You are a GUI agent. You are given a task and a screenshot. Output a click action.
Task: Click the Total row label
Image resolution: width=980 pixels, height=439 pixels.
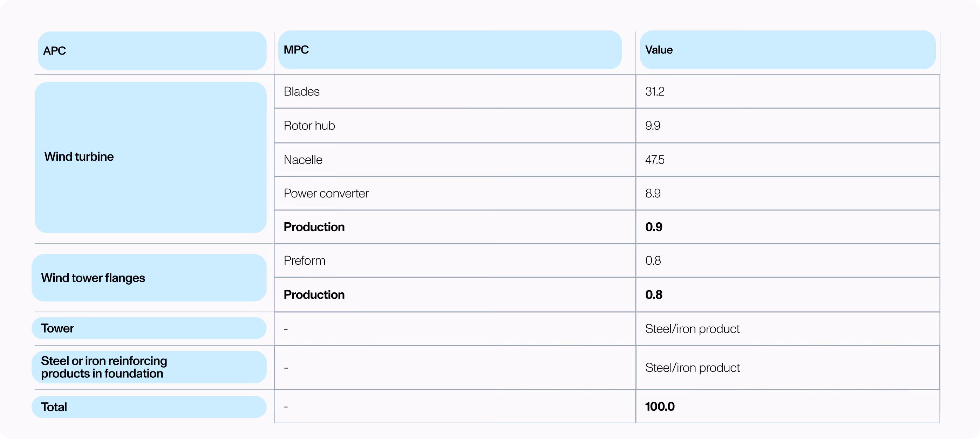[x=149, y=407]
